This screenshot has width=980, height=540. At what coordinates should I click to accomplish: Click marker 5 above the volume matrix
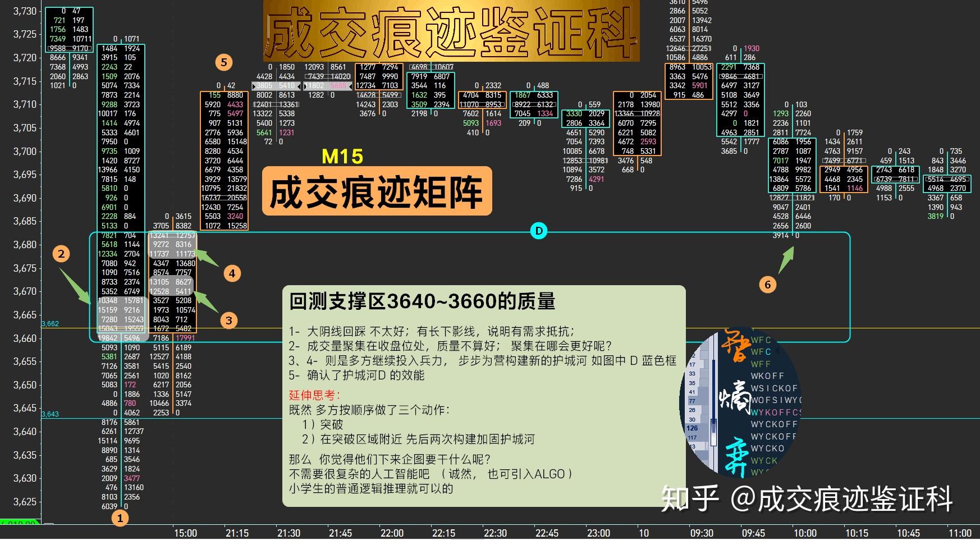tap(224, 63)
